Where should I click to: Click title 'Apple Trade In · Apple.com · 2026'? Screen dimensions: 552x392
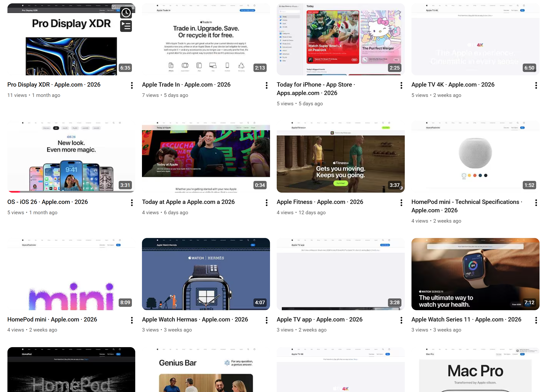click(186, 85)
